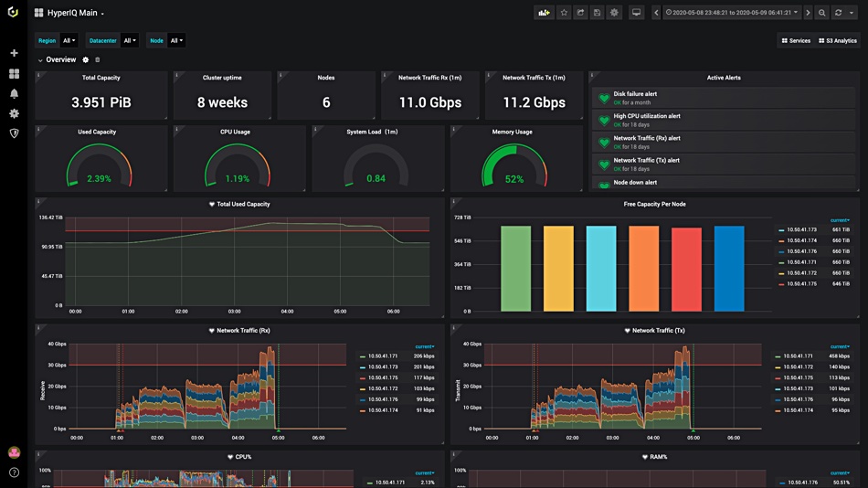This screenshot has width=868, height=488.
Task: Open the Create plus menu in sidebar
Action: [x=15, y=53]
